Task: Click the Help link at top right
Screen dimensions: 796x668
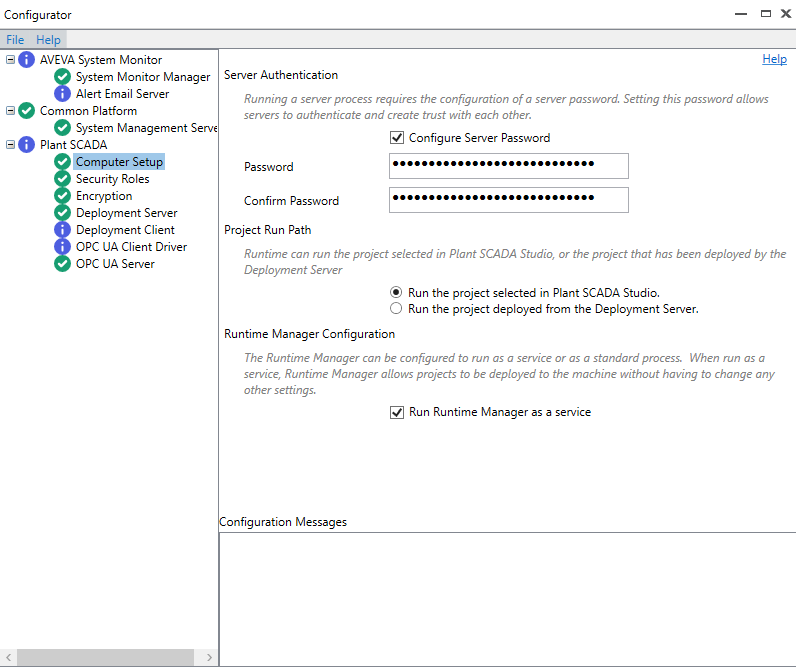Action: click(774, 59)
